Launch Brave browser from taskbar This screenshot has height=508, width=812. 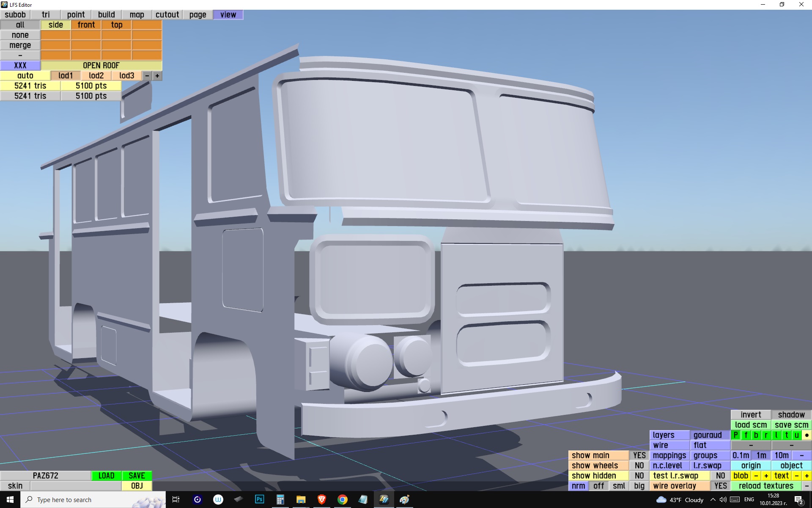coord(321,500)
